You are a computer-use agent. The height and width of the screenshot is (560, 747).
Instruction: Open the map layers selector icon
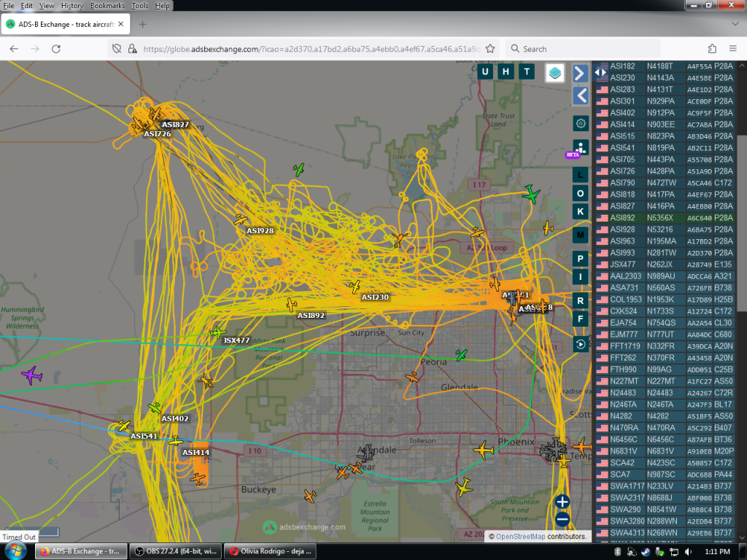pyautogui.click(x=555, y=73)
